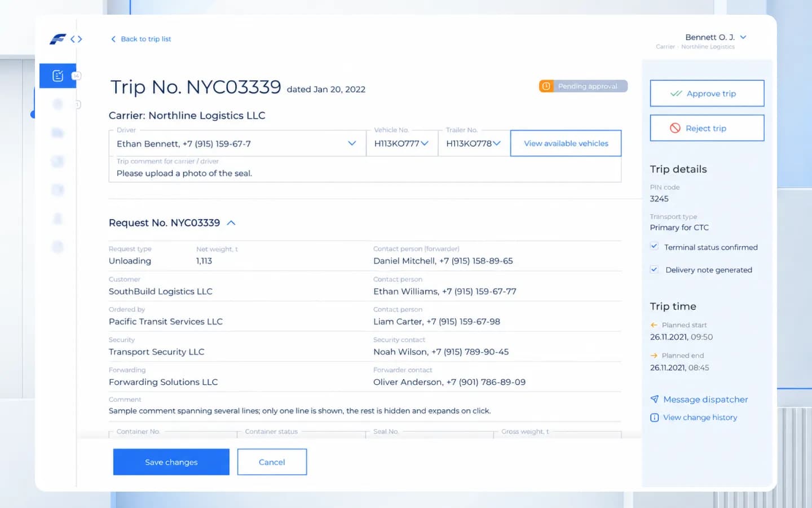This screenshot has height=508, width=812.
Task: Click Pacific Transit Services LLC
Action: coord(166,322)
